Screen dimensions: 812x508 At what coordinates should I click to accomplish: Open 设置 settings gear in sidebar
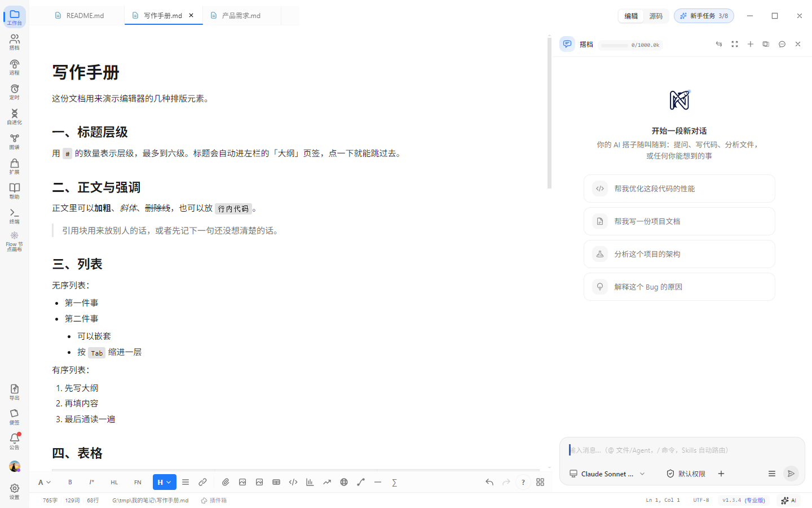click(x=15, y=491)
